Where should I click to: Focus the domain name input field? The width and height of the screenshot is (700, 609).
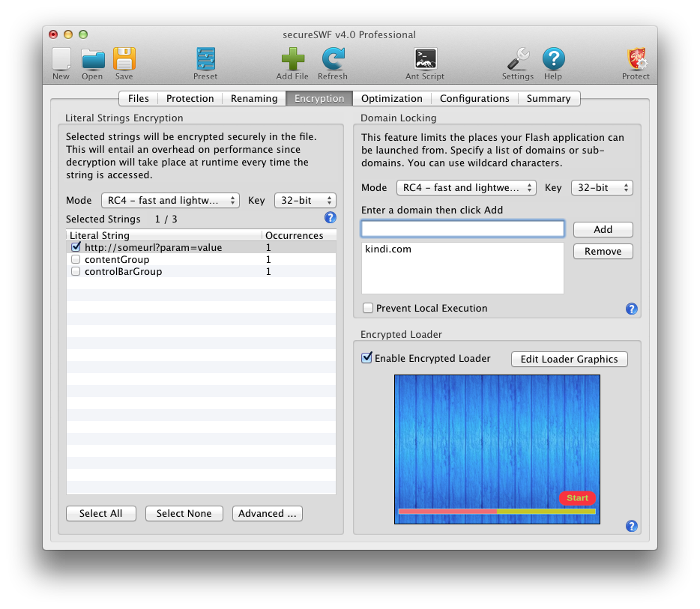[462, 229]
